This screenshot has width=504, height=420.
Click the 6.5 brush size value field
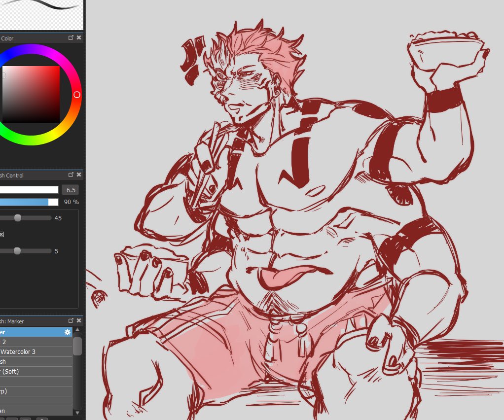click(x=71, y=190)
